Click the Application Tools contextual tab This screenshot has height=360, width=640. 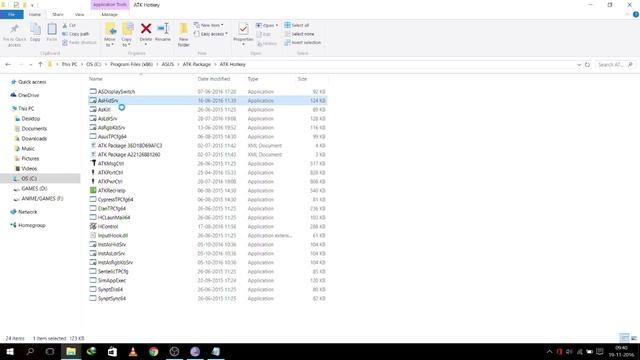coord(109,4)
